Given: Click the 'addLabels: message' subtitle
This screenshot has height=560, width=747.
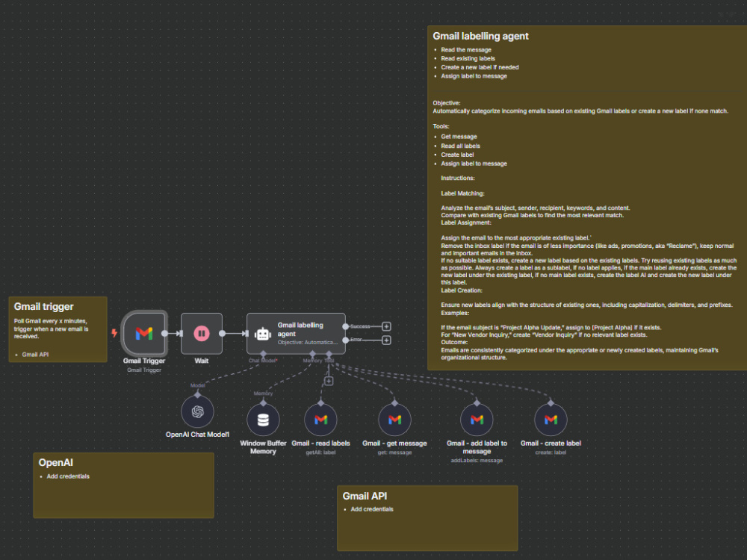Looking at the screenshot, I should click(x=477, y=461).
